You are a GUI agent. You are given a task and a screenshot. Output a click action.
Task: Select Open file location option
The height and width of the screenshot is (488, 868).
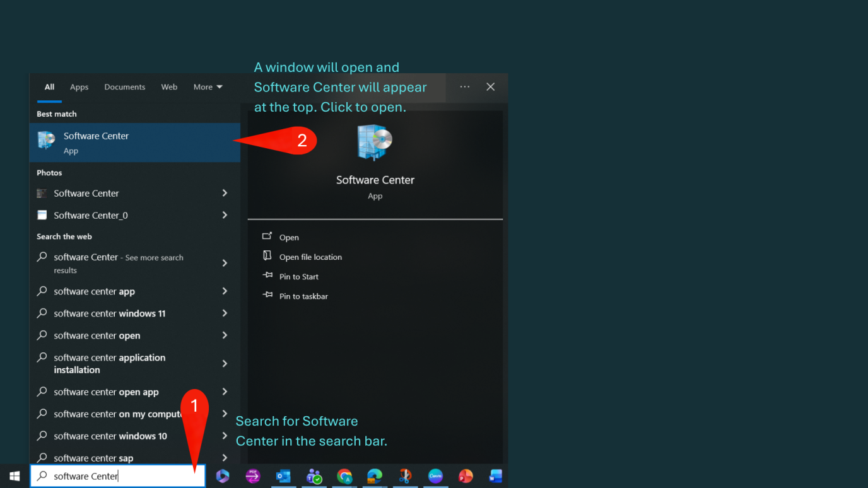tap(310, 257)
